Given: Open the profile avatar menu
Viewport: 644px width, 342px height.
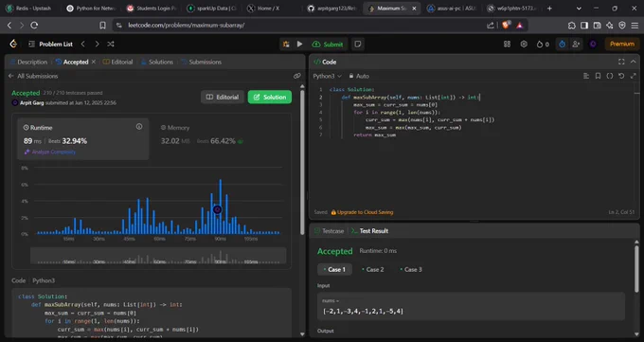Looking at the screenshot, I should coord(593,44).
